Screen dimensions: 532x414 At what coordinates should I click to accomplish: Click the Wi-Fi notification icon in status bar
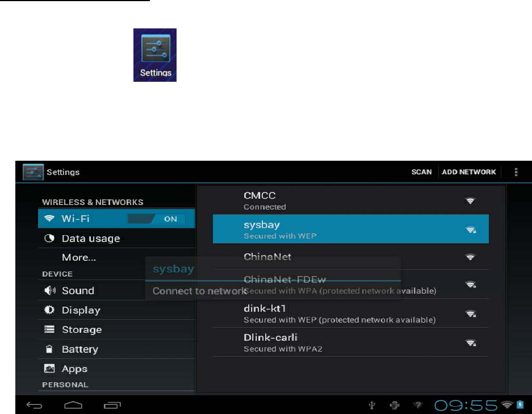coord(418,405)
